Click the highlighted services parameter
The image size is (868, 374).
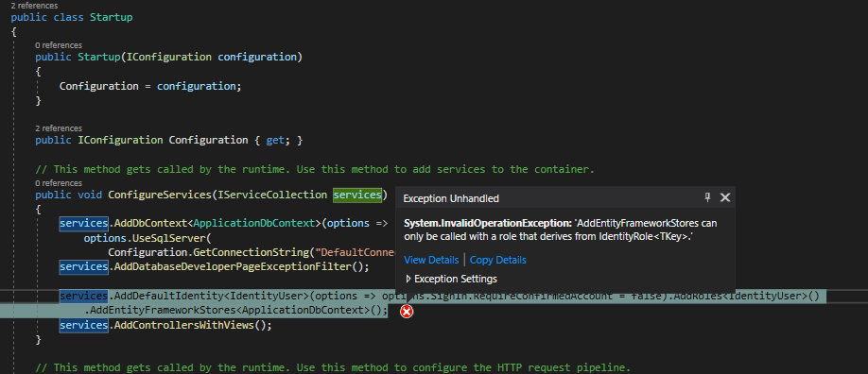(357, 195)
